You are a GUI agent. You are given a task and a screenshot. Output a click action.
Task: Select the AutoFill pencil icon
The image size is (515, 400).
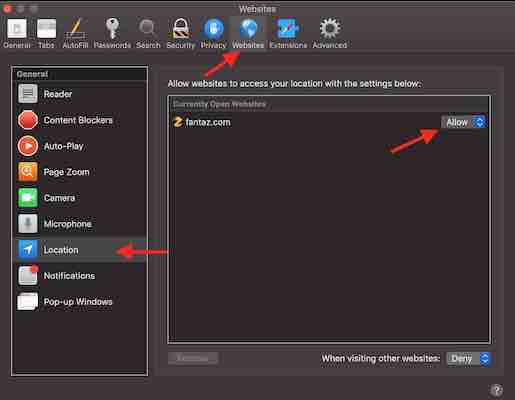[x=75, y=29]
